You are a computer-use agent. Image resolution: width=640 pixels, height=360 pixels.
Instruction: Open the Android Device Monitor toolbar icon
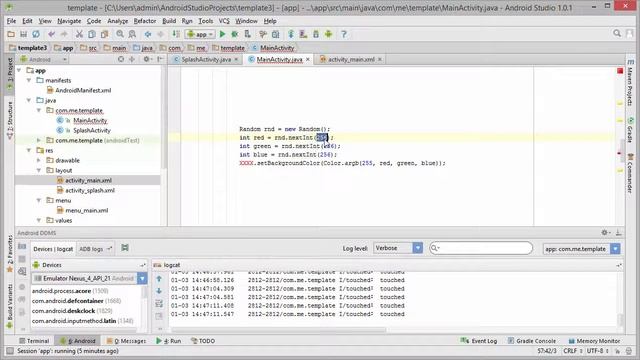(x=329, y=34)
